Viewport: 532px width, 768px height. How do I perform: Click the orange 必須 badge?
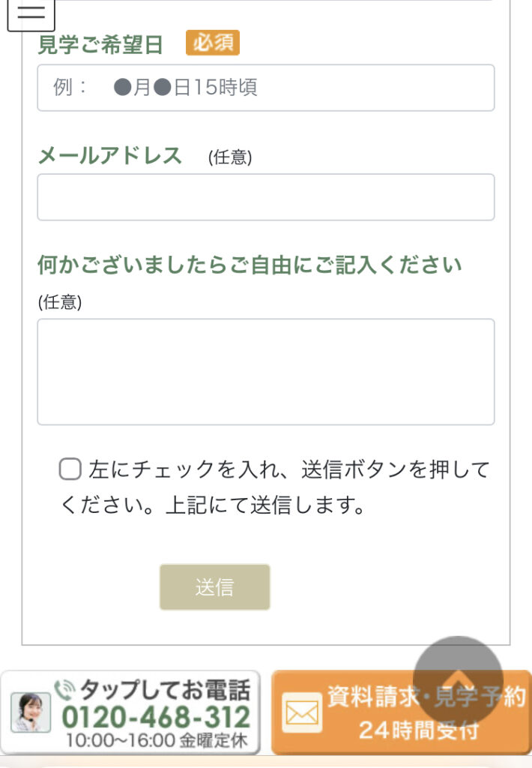pyautogui.click(x=213, y=43)
